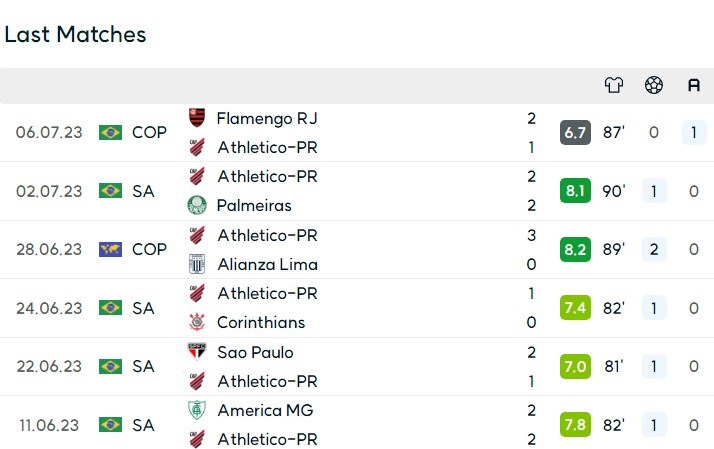Select the Corinthians club crest

[197, 322]
